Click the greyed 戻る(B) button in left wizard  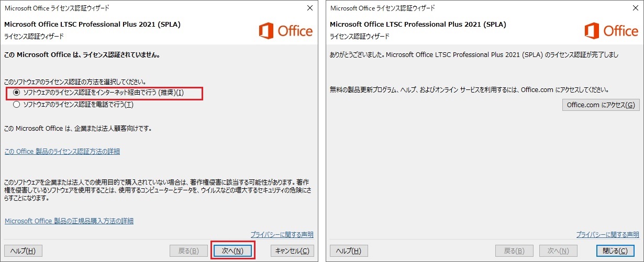[188, 250]
